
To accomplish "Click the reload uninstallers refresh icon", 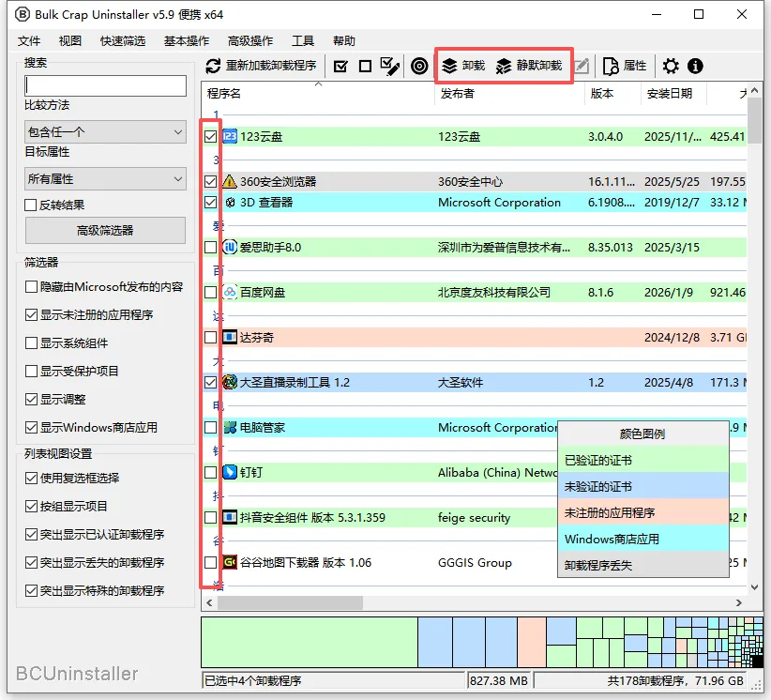I will pos(213,66).
